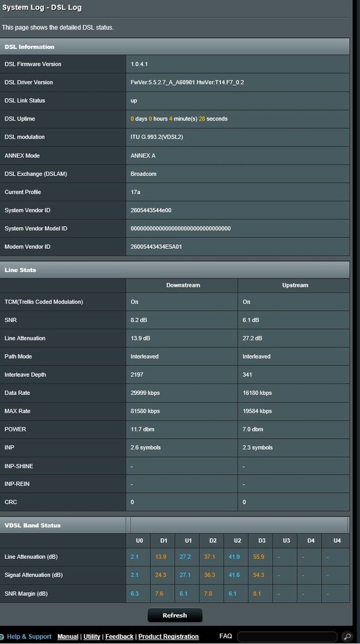Select Current Profile value '17a'

click(135, 192)
